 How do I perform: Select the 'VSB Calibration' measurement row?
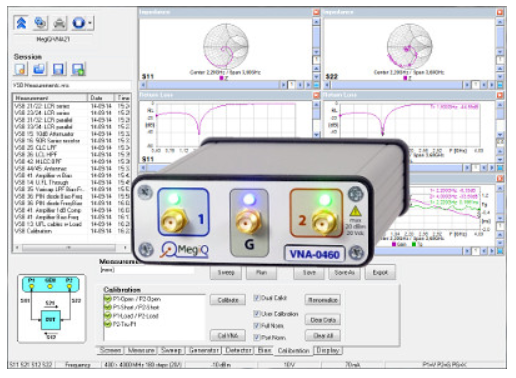coord(71,231)
